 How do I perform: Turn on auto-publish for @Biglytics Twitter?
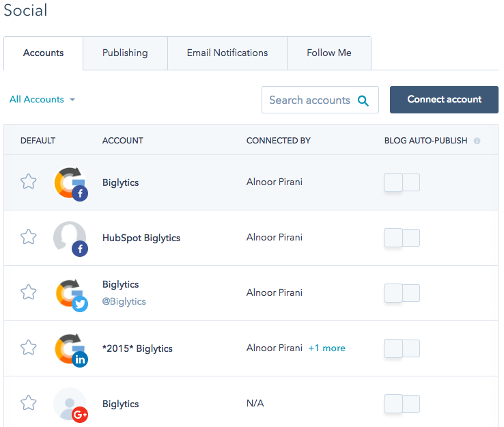(402, 293)
